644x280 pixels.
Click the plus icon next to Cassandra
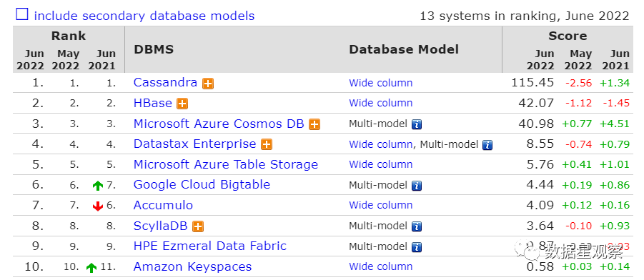click(208, 84)
